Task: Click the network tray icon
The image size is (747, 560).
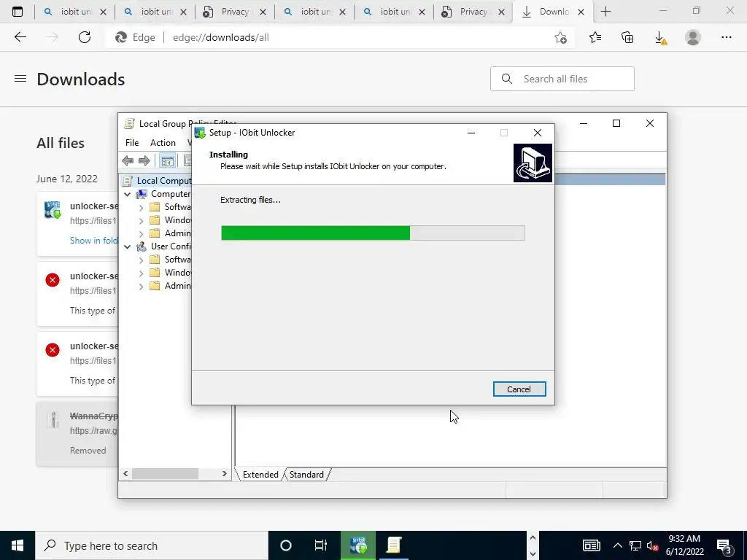Action: [x=635, y=545]
